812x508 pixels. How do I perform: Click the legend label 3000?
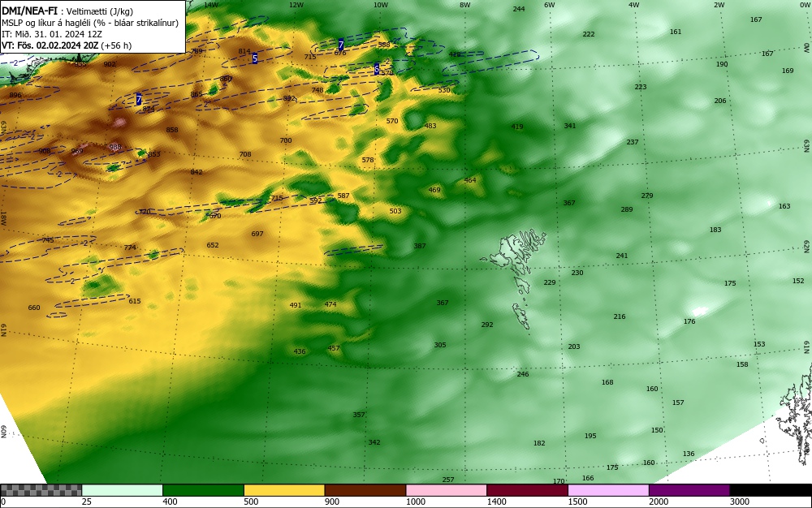(740, 502)
